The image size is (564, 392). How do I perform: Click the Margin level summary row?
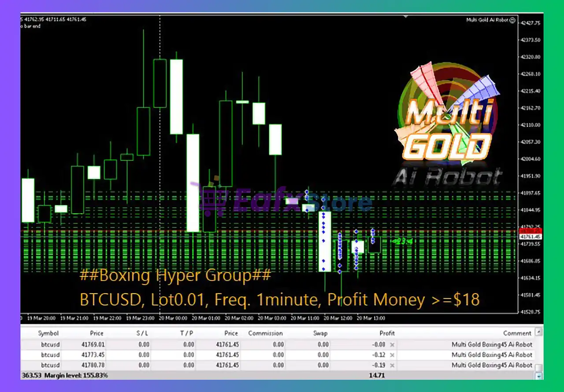coord(65,375)
